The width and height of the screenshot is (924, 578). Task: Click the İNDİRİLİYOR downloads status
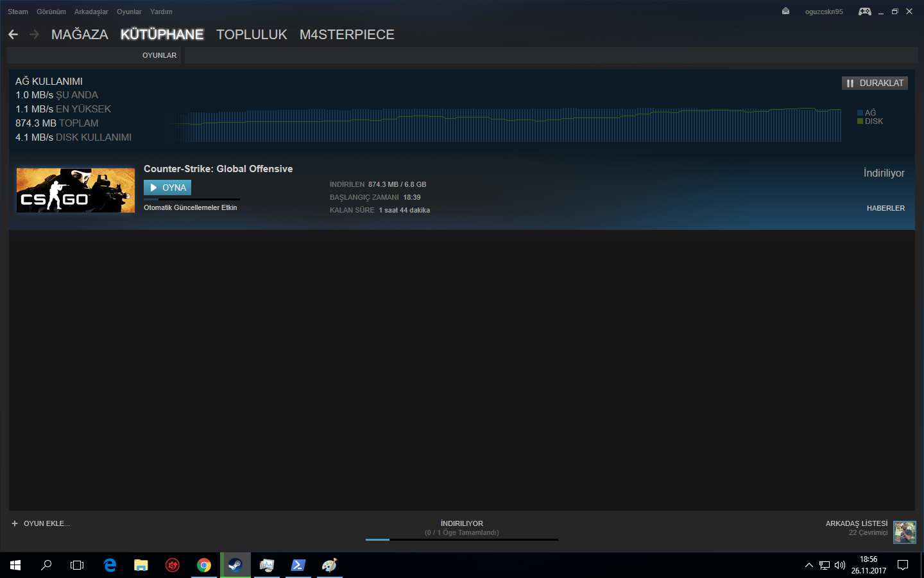click(462, 523)
